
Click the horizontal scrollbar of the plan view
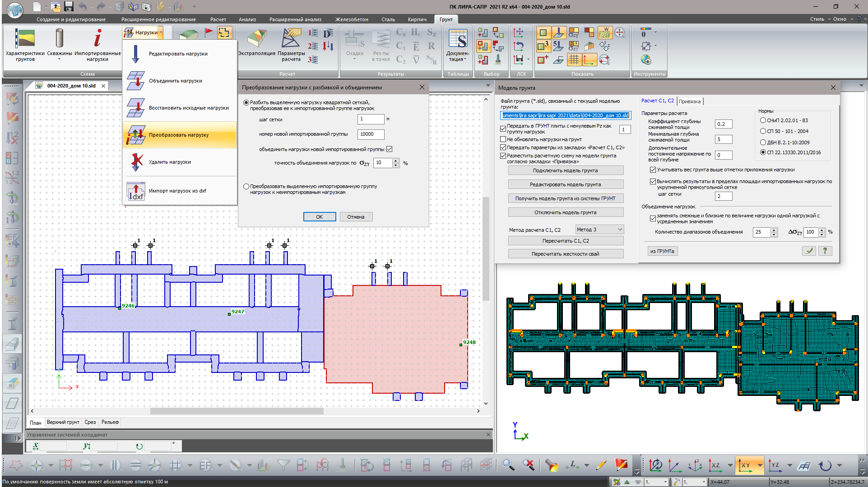[x=237, y=411]
